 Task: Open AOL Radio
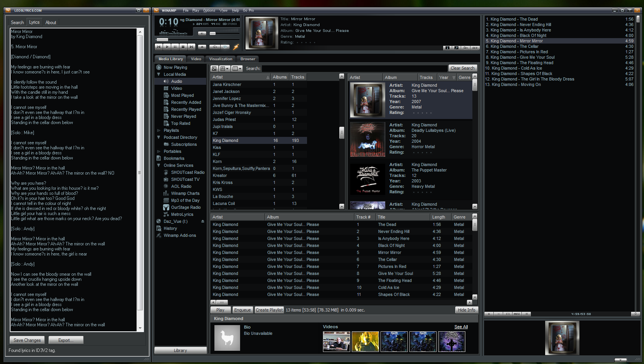click(x=181, y=186)
